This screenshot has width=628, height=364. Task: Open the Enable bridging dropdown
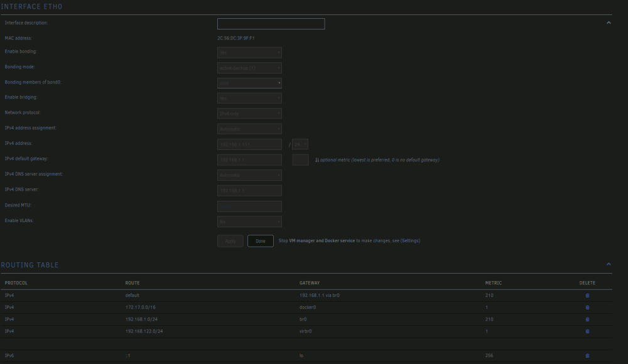click(x=249, y=98)
